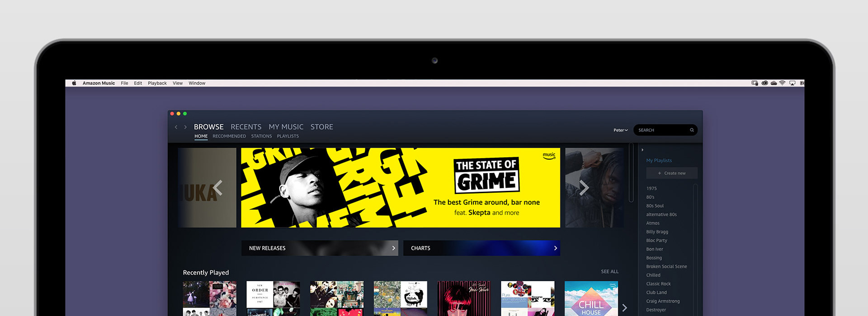Open the Atmos playlist
868x316 pixels.
pyautogui.click(x=653, y=223)
